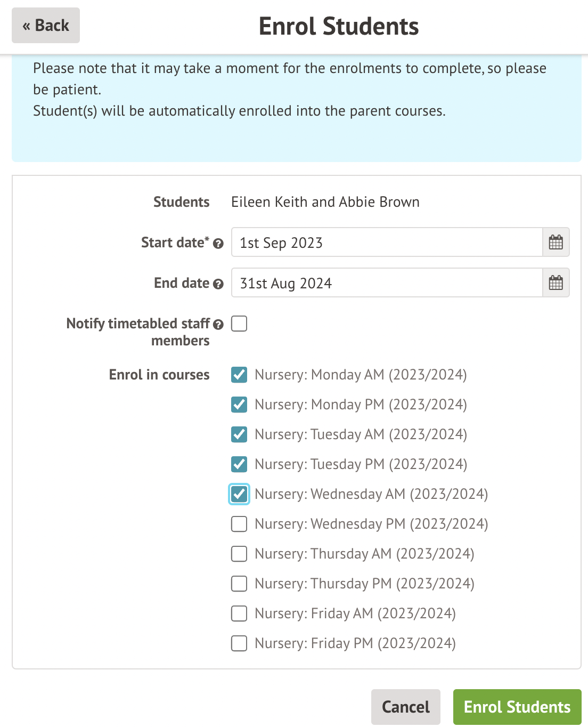Check Nursery: Thursday PM course

point(239,584)
